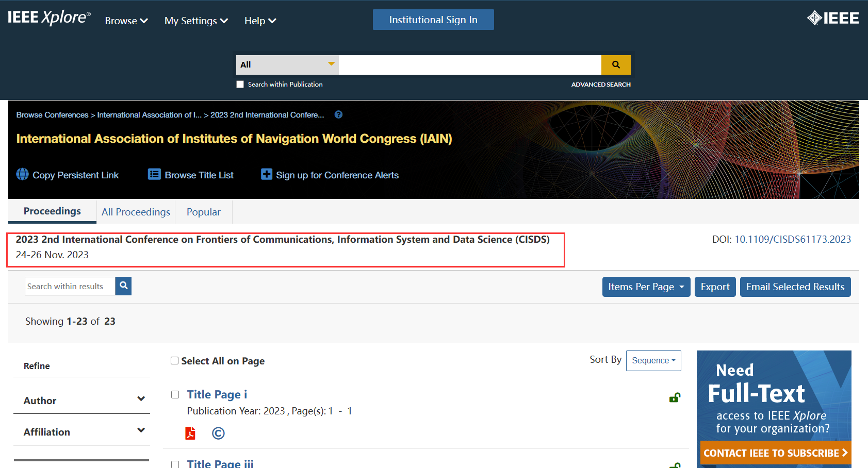Open the All search category dropdown
Screen dimensions: 868x468
(x=287, y=65)
